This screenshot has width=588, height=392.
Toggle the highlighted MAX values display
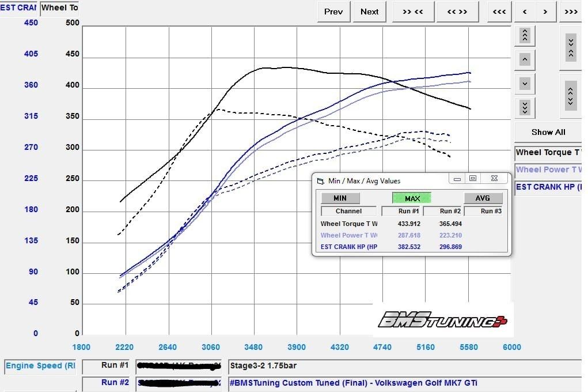411,198
